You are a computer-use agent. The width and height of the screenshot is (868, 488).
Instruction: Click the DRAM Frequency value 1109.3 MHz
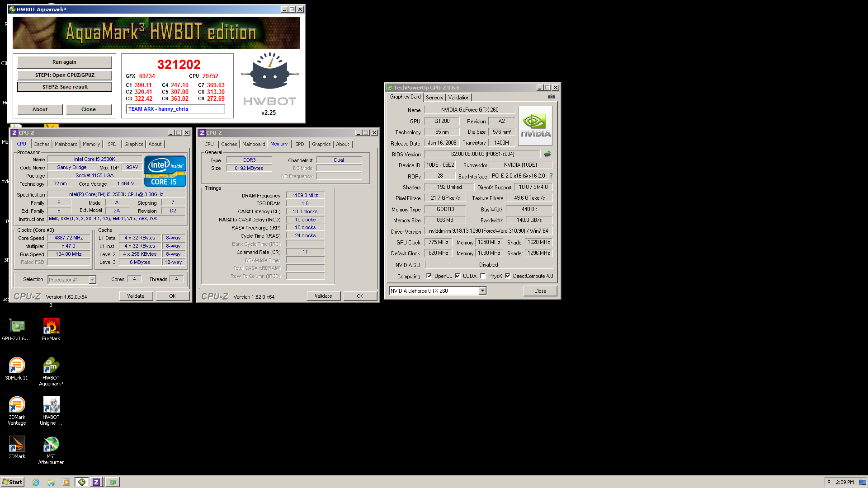click(305, 195)
